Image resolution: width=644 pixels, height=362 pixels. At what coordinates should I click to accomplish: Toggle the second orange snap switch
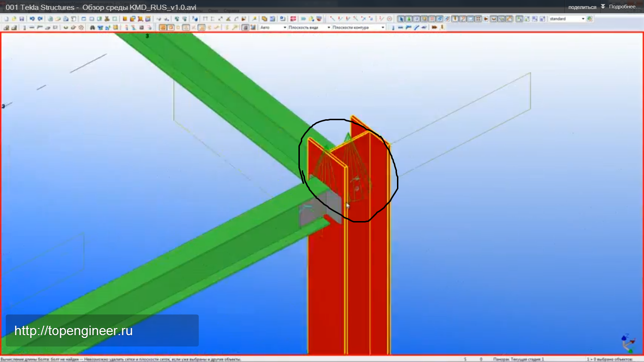point(171,27)
